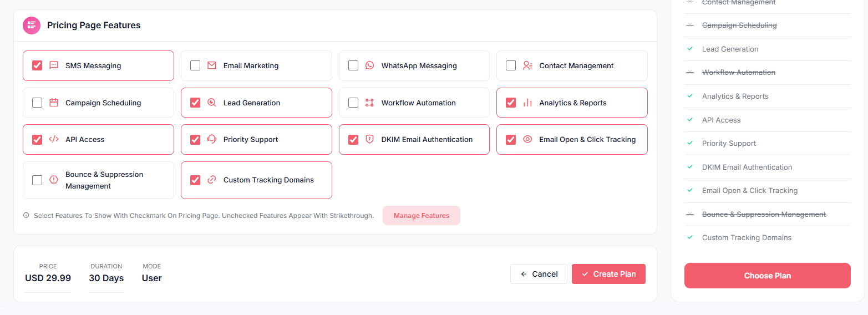Click the Contact Management person icon

527,65
